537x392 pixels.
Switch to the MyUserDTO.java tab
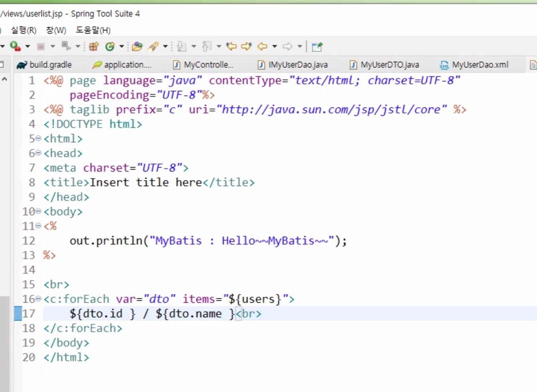[x=384, y=65]
